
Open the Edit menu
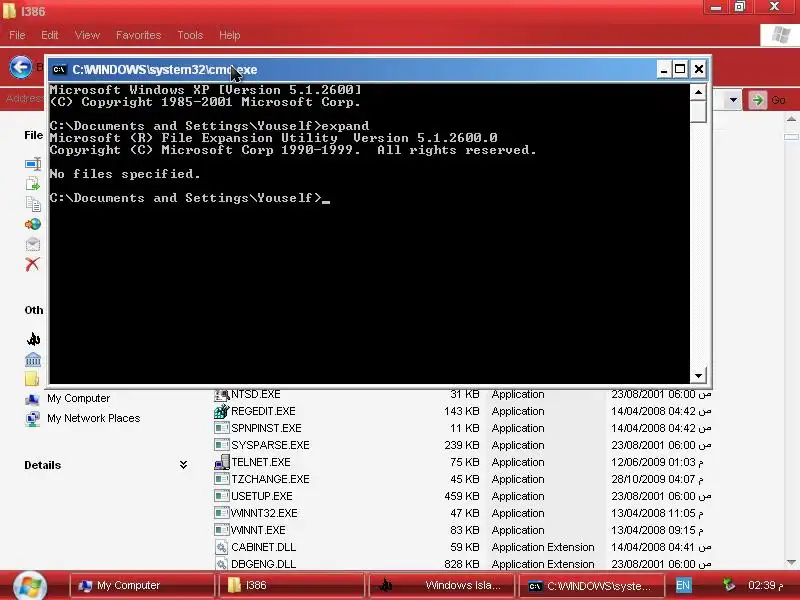49,35
